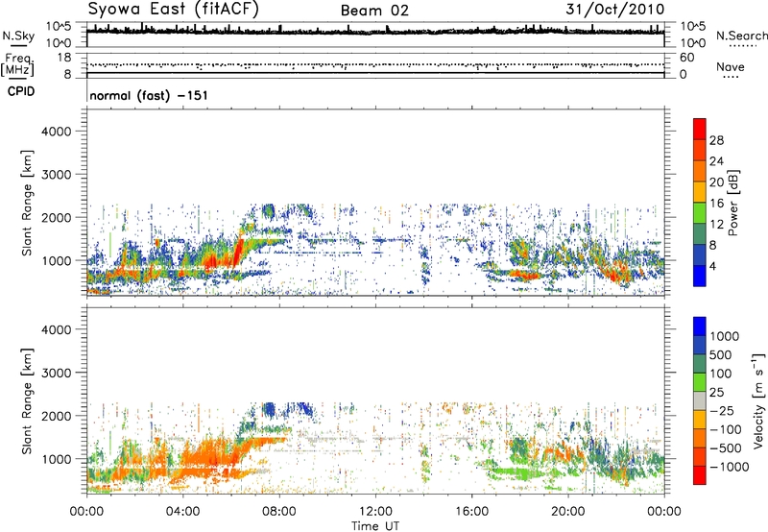The image size is (768, 532).
Task: Click the '500' label on Velocity colorbar
Action: [721, 354]
